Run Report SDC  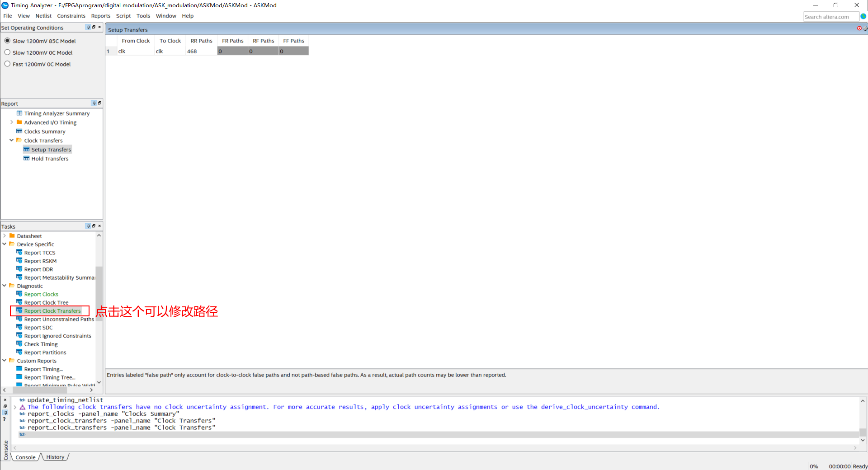(38, 327)
